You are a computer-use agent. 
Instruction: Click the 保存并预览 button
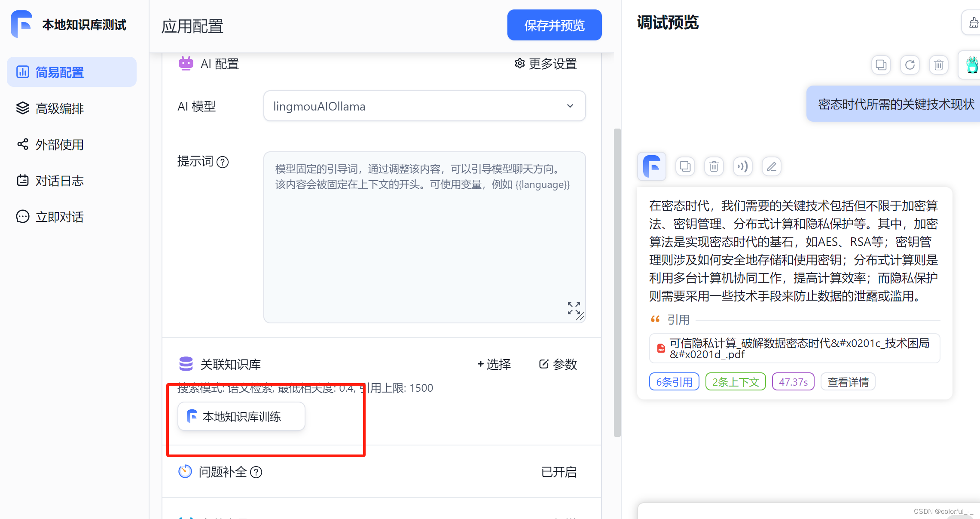(554, 25)
